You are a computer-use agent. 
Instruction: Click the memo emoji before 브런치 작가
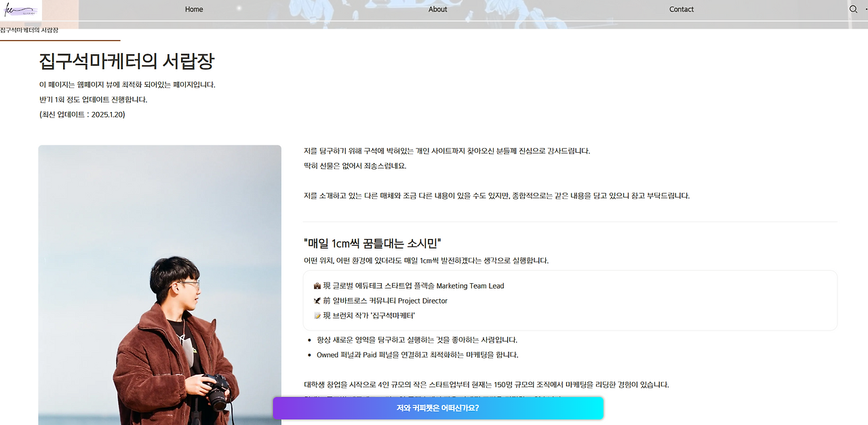[317, 316]
